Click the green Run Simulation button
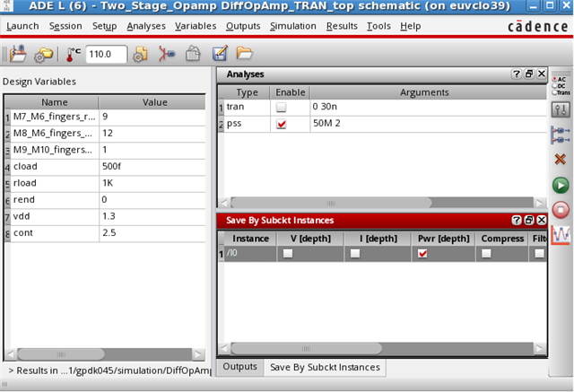 click(x=561, y=186)
